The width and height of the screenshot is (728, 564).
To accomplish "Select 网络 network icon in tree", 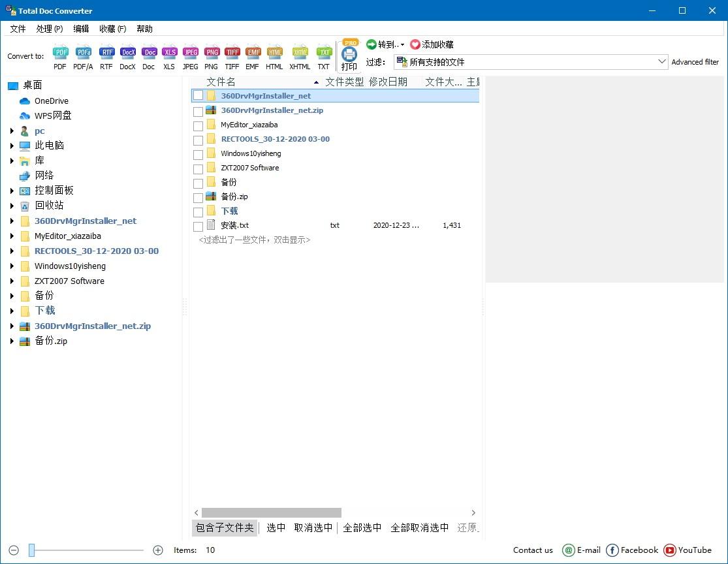I will pos(25,176).
